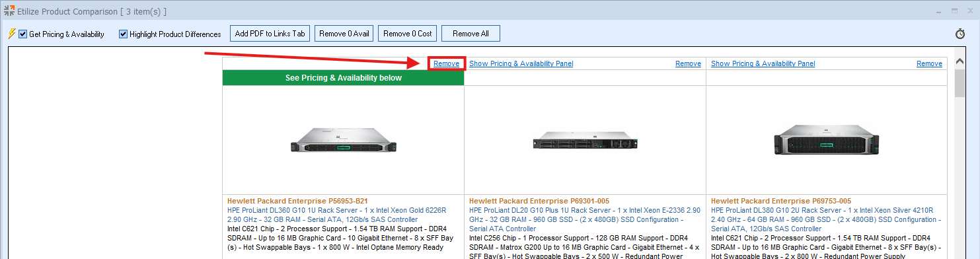980x259 pixels.
Task: Close the Product Comparison window
Action: [x=969, y=11]
